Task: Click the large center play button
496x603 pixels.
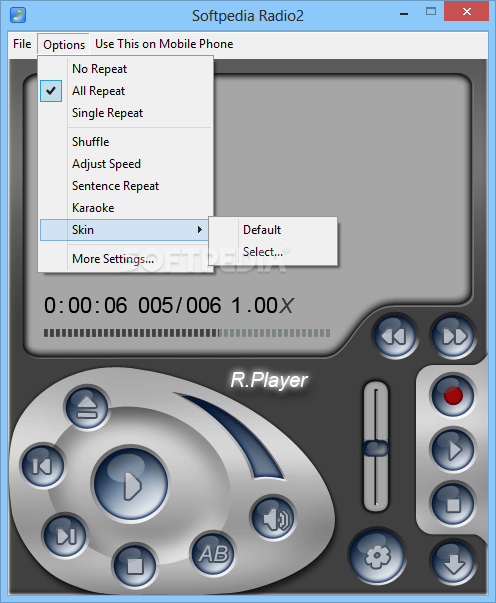Action: 131,484
